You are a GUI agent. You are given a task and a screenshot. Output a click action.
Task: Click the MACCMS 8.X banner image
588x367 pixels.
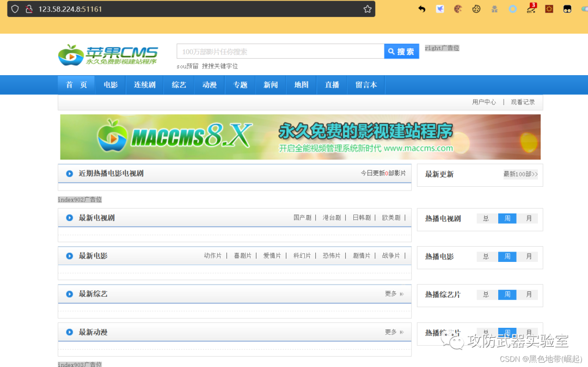pos(301,137)
